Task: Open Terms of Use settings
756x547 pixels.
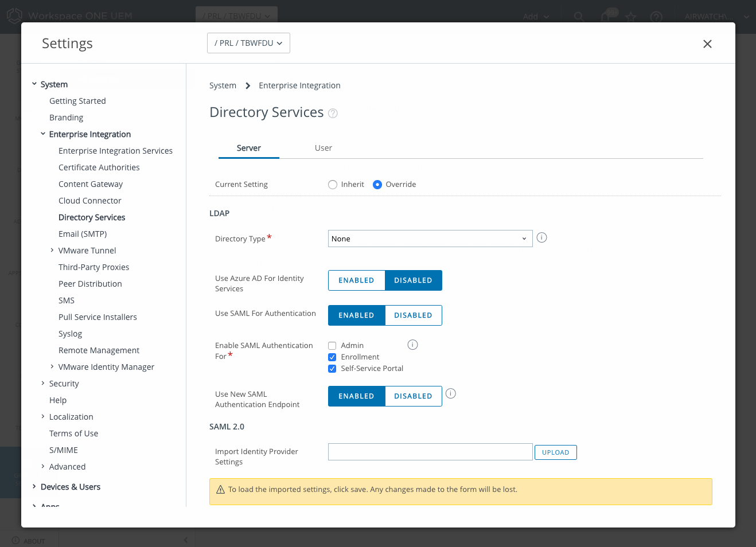Action: [73, 433]
